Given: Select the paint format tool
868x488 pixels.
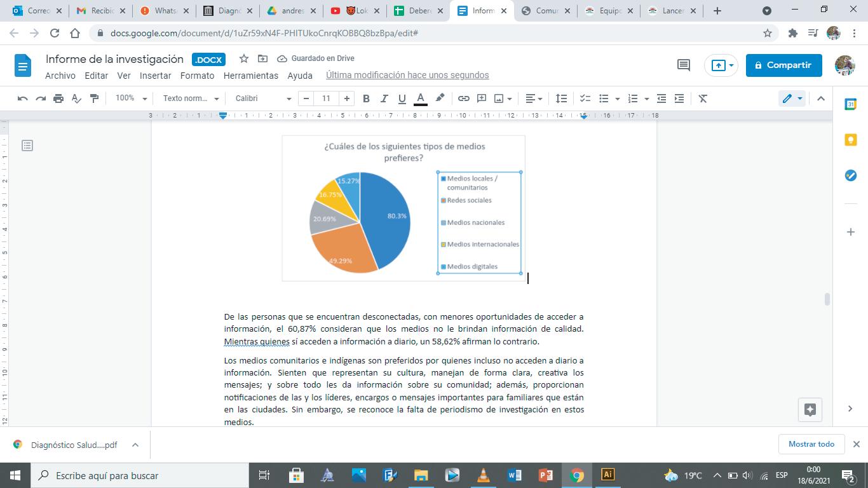Looking at the screenshot, I should click(x=94, y=98).
